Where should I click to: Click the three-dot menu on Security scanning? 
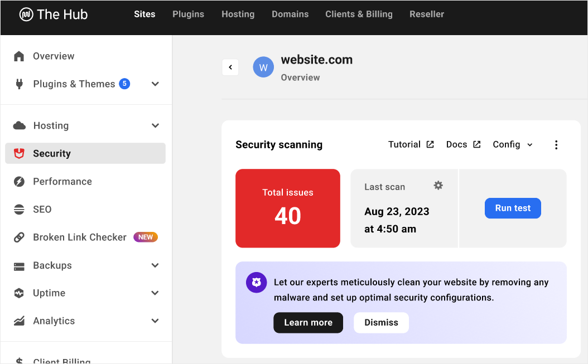(556, 144)
